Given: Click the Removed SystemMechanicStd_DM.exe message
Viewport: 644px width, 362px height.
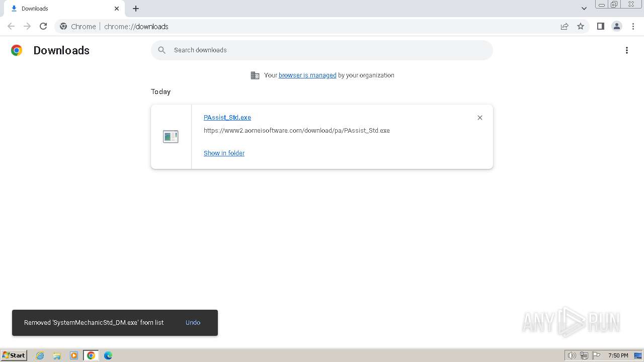Looking at the screenshot, I should (94, 322).
